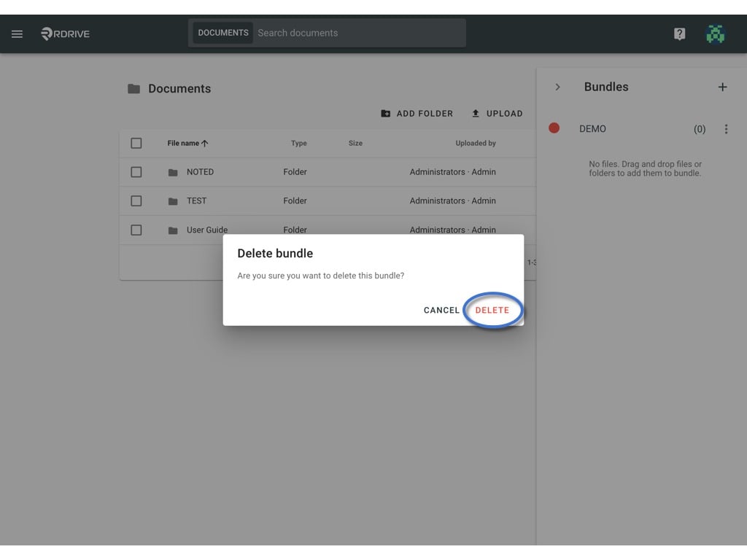Click the Bundles panel title
This screenshot has width=747, height=560.
(x=606, y=87)
